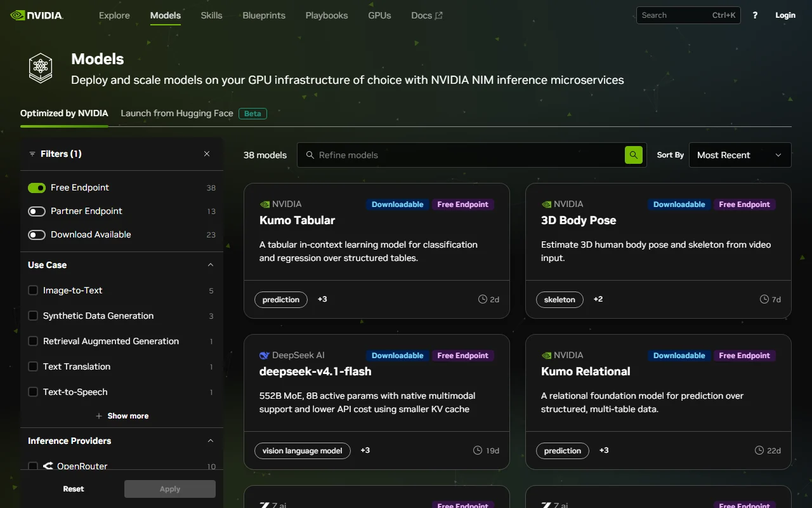Click the DeepSeek AI whale logo
The width and height of the screenshot is (812, 508).
pyautogui.click(x=265, y=356)
